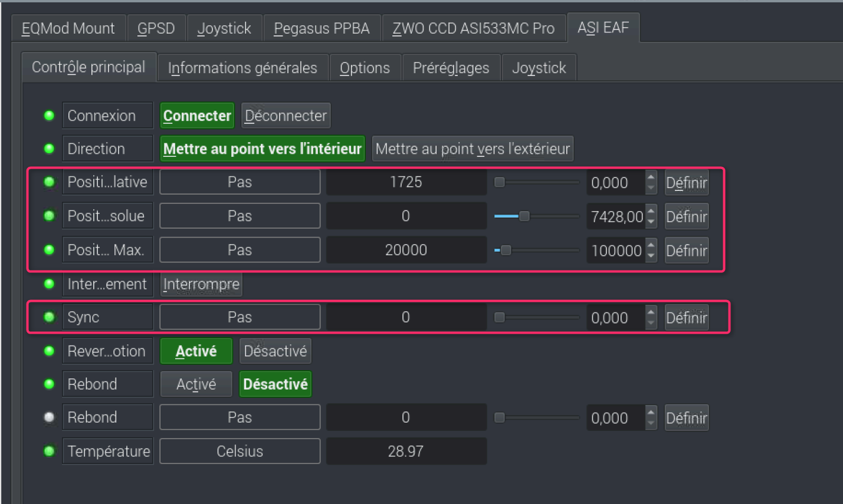843x504 pixels.
Task: Click the Connexion green status indicator
Action: [x=50, y=116]
